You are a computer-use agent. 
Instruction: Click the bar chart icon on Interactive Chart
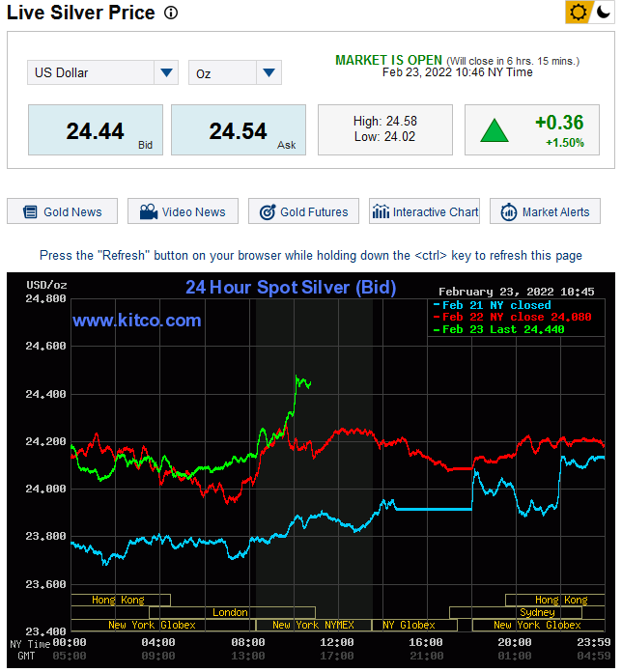point(381,211)
